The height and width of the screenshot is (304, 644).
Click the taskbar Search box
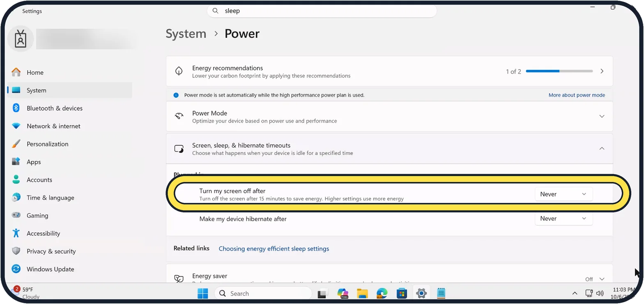(263, 293)
